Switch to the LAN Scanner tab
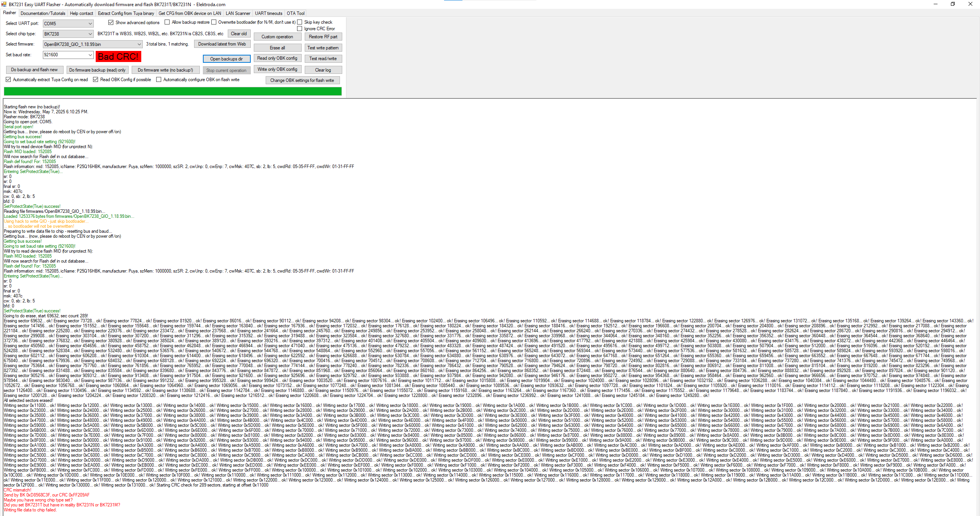Viewport: 980px width, 516px height. pos(238,13)
